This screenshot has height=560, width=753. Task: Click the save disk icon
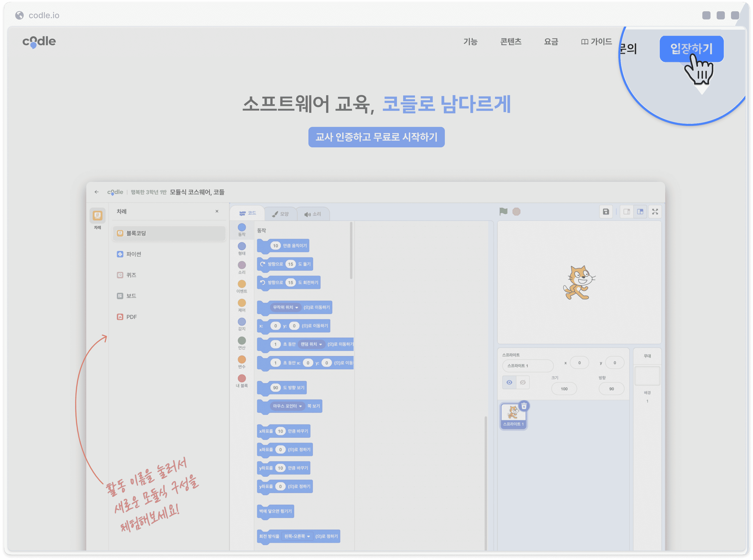(606, 212)
